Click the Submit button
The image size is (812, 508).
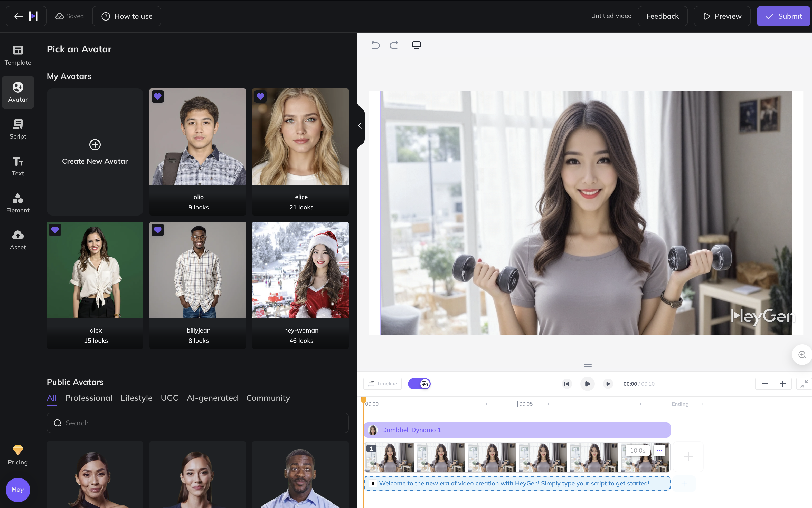click(783, 16)
